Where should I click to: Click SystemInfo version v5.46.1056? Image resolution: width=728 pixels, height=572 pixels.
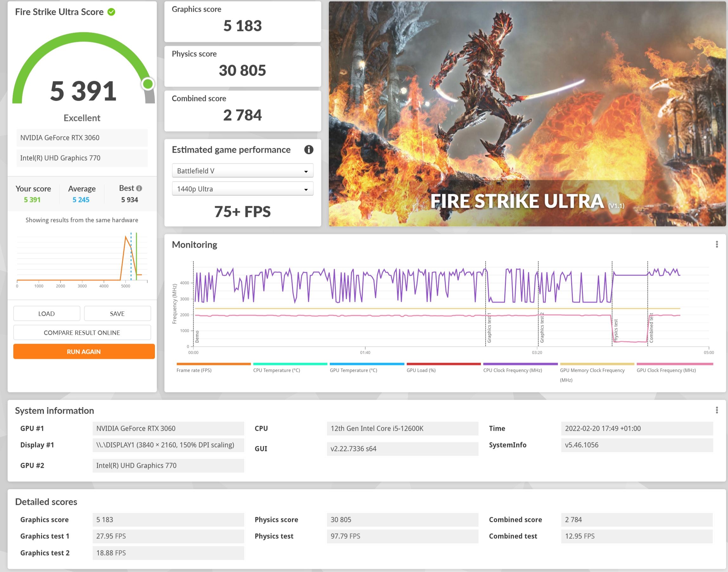click(637, 445)
